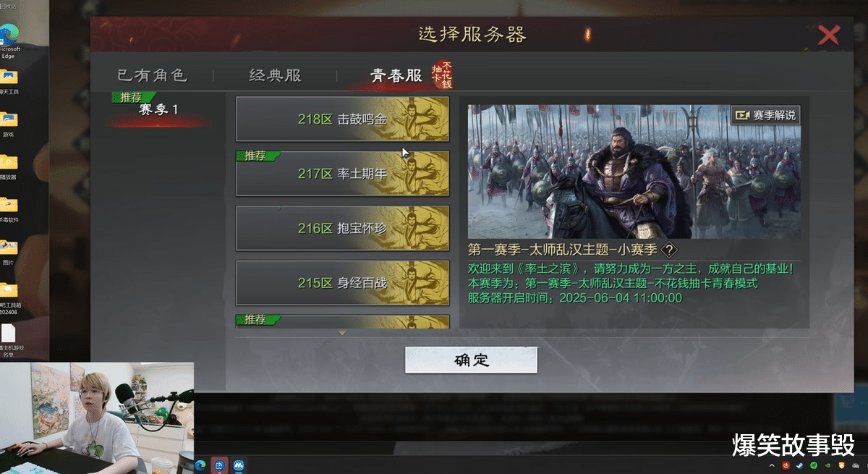868x474 pixels.
Task: Click the question mark beside 小赛季
Action: pyautogui.click(x=670, y=250)
